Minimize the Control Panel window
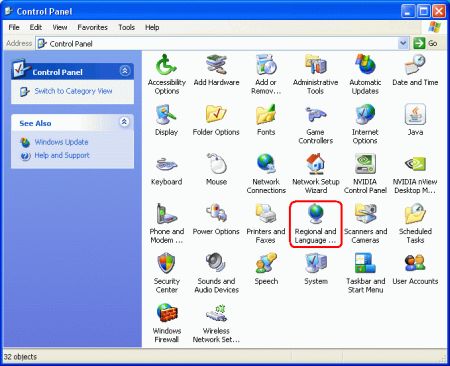Viewport: 450px width, 366px height. [x=408, y=12]
